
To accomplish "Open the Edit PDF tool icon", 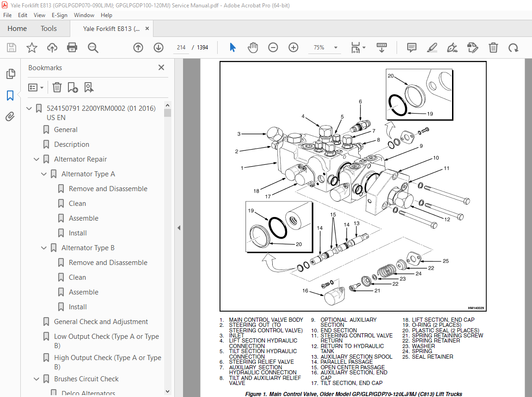I will tap(473, 48).
